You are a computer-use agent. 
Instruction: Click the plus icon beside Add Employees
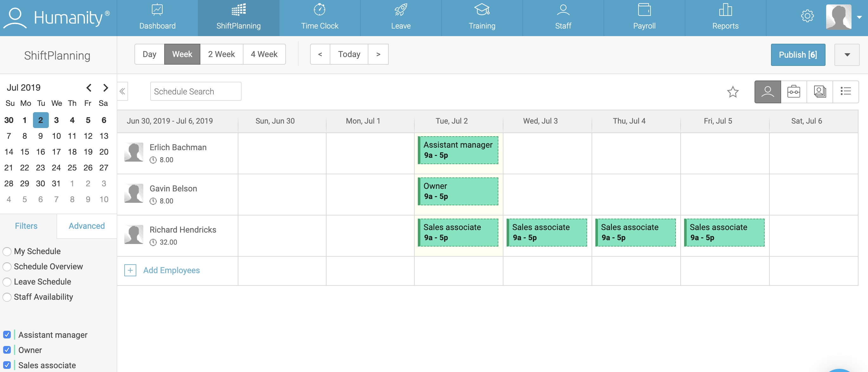(x=130, y=270)
